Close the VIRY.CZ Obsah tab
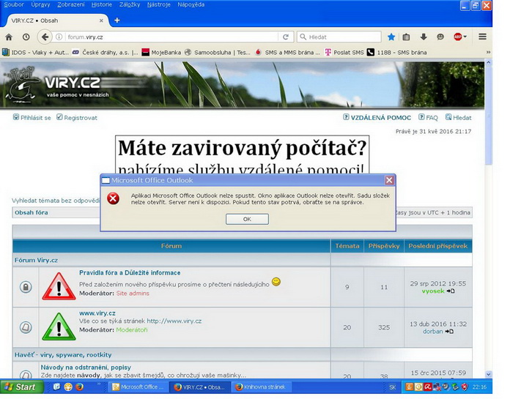The height and width of the screenshot is (399, 532). point(101,20)
